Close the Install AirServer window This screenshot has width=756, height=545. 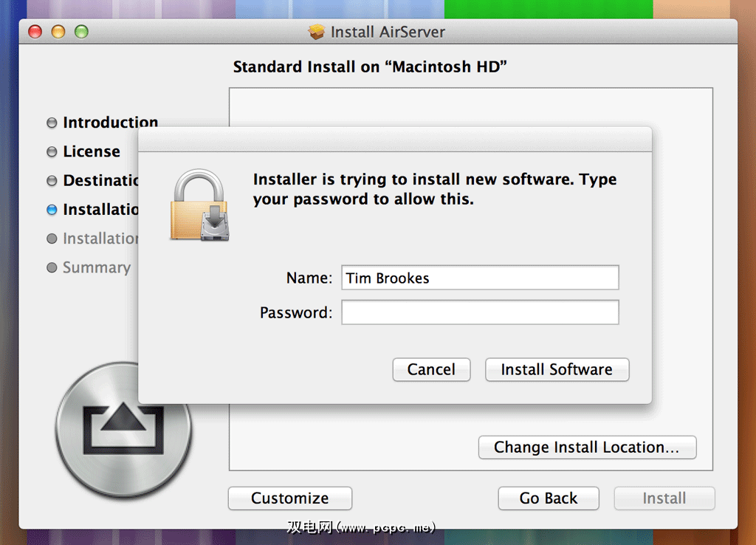[x=35, y=32]
